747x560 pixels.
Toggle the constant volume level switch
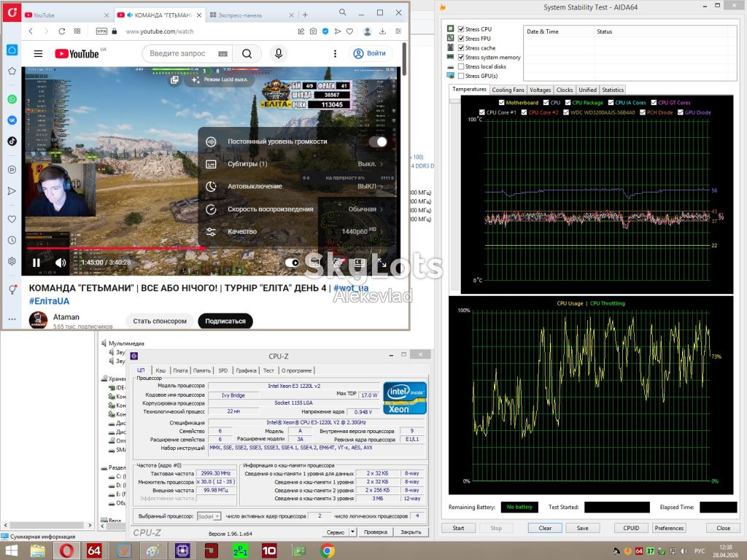pyautogui.click(x=377, y=141)
